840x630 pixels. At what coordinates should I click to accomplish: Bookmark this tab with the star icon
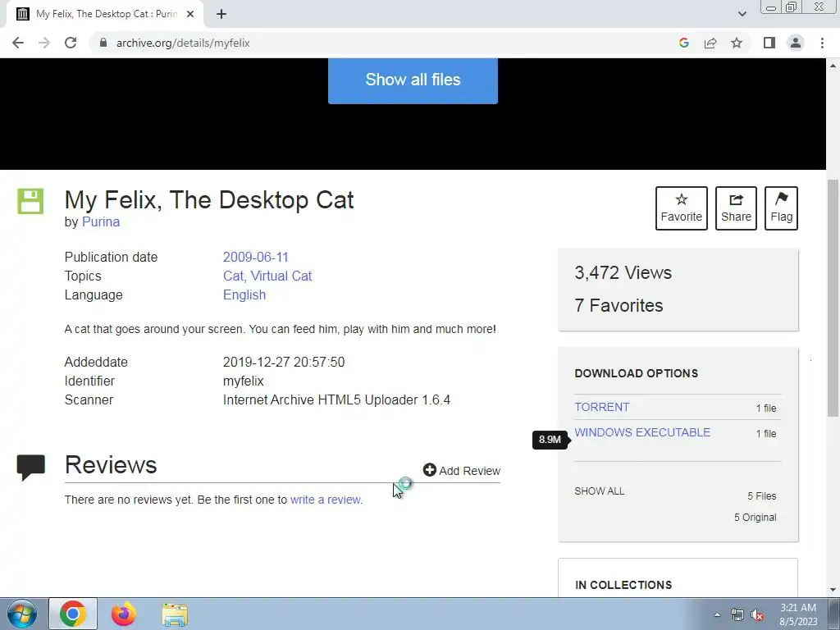[737, 43]
